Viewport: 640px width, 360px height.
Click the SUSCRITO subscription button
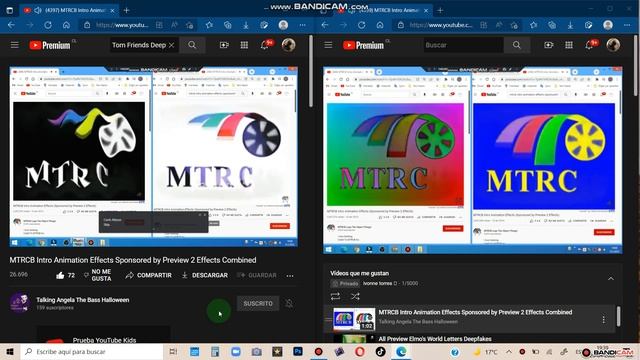click(258, 303)
